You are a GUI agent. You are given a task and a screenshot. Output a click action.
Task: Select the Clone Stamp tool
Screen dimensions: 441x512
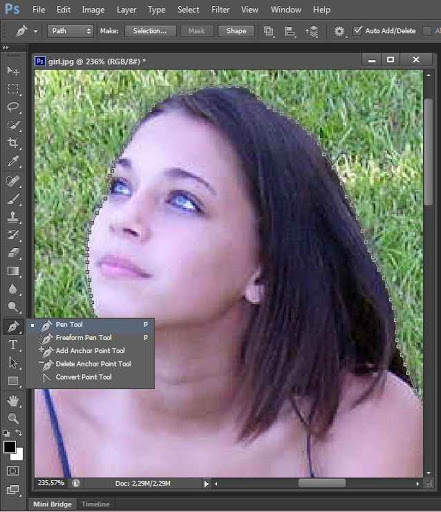[x=13, y=217]
